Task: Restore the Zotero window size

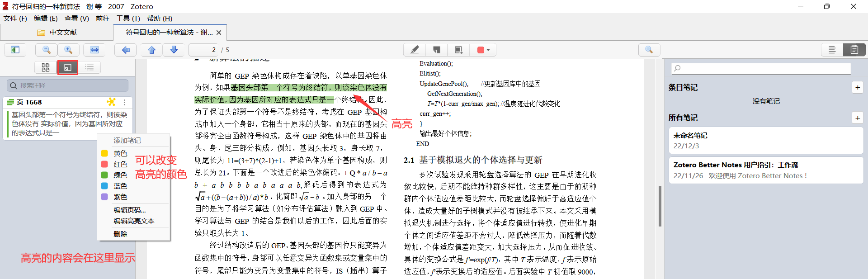Action: pos(827,6)
